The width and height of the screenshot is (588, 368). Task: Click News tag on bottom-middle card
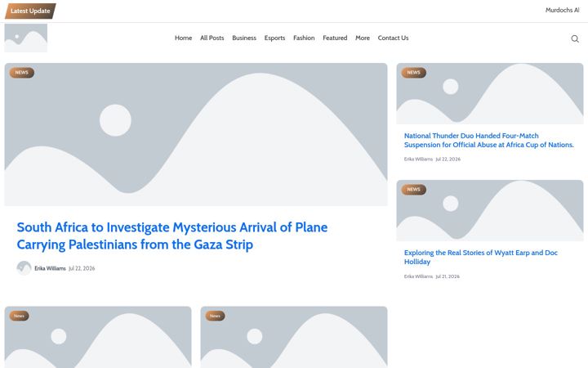216,316
